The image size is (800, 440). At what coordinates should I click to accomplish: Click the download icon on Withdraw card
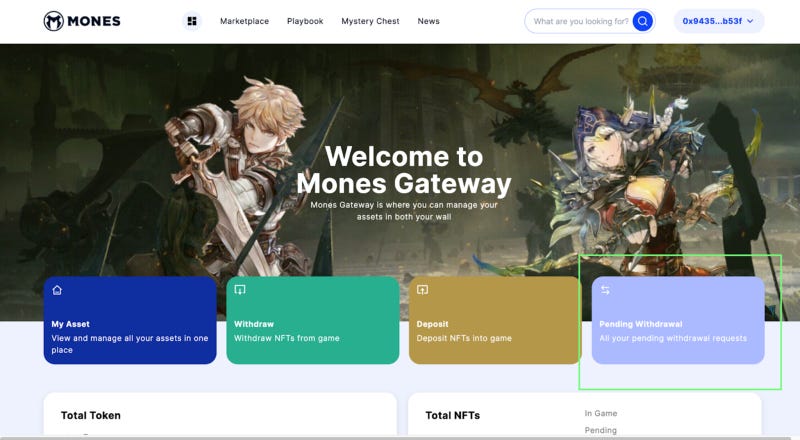240,290
